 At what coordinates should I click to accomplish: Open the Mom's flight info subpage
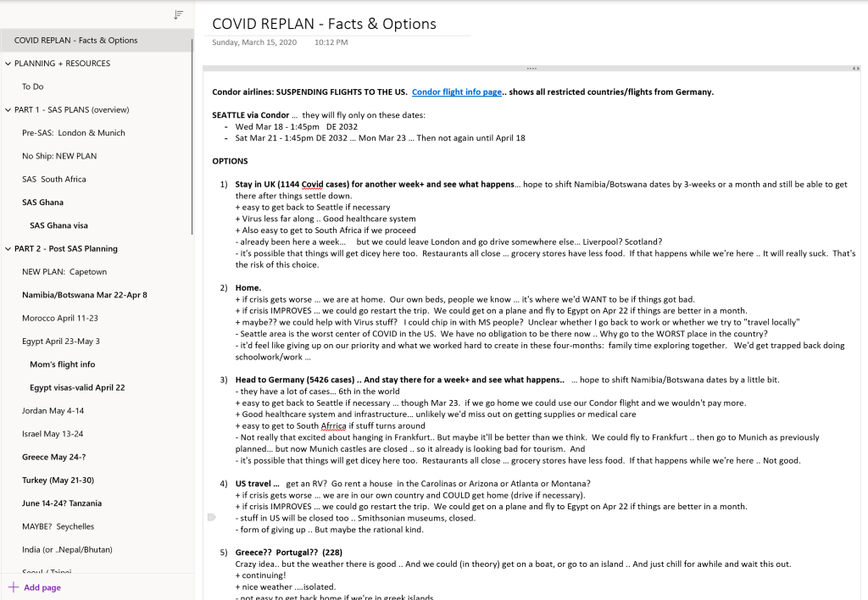(62, 364)
